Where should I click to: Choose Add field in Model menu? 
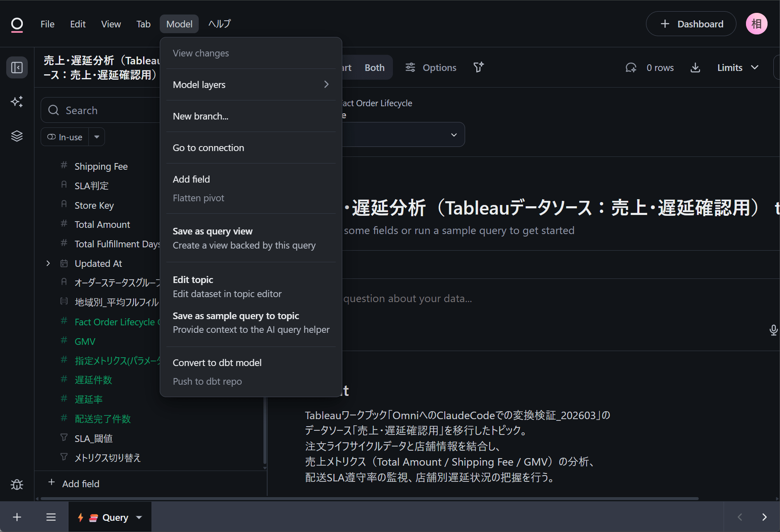251,179
